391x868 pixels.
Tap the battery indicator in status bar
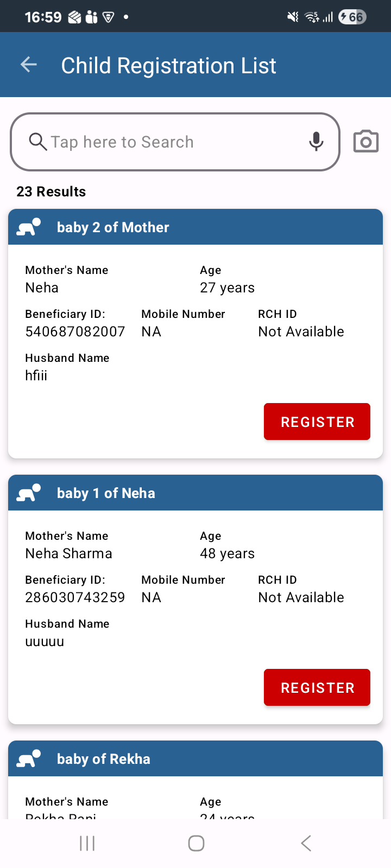point(352,17)
